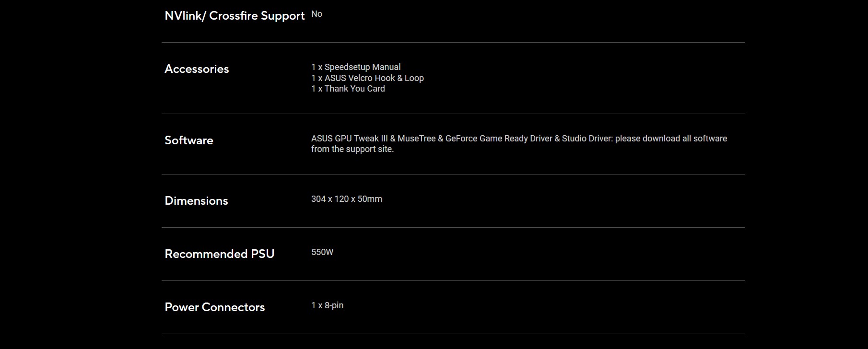Screen dimensions: 868x349
Task: Select the '1 x Speedsetup Manual' line
Action: click(x=356, y=67)
